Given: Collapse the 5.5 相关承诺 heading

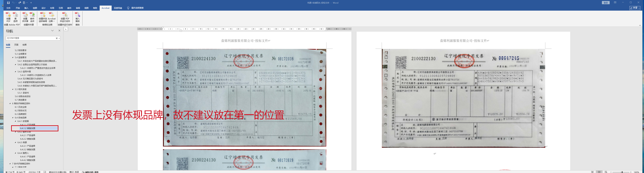Looking at the screenshot, I should tap(13, 89).
